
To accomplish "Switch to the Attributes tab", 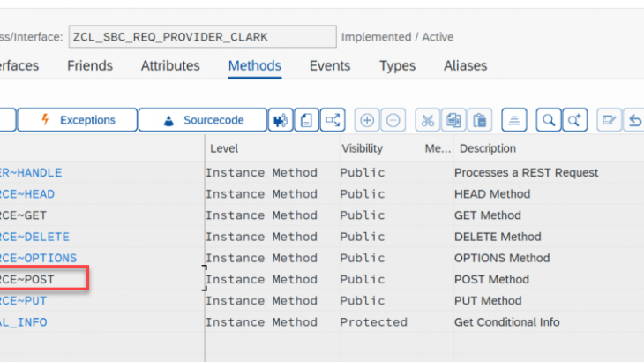I will [x=170, y=65].
